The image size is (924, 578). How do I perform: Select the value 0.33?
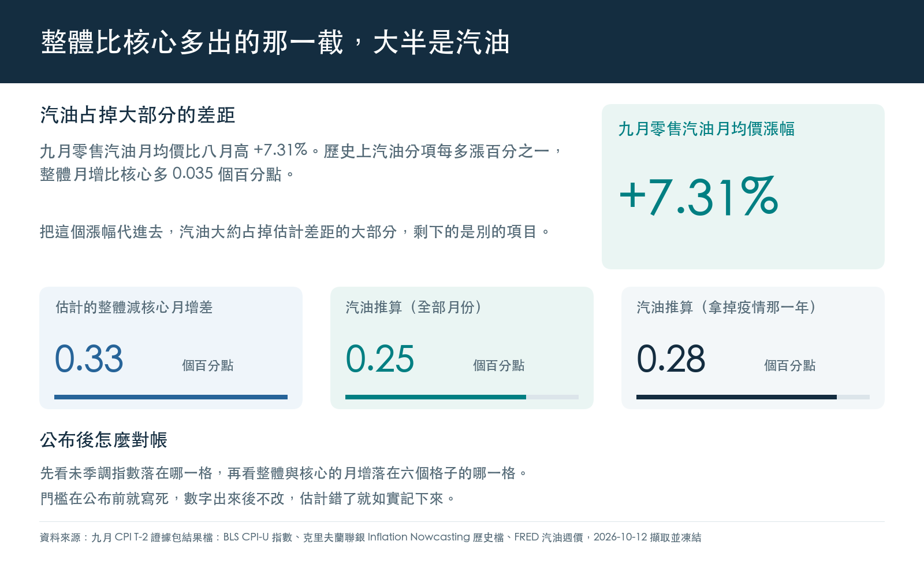click(89, 359)
